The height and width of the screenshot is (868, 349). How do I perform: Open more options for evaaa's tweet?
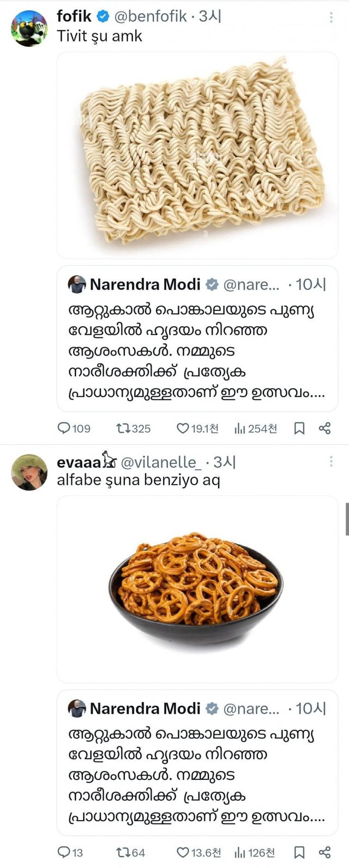coord(330,462)
